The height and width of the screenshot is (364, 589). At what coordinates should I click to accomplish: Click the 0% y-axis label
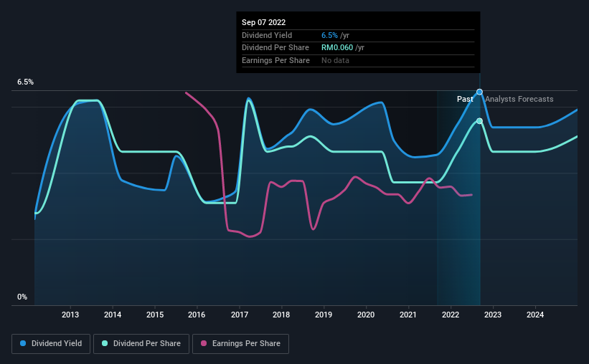22,297
